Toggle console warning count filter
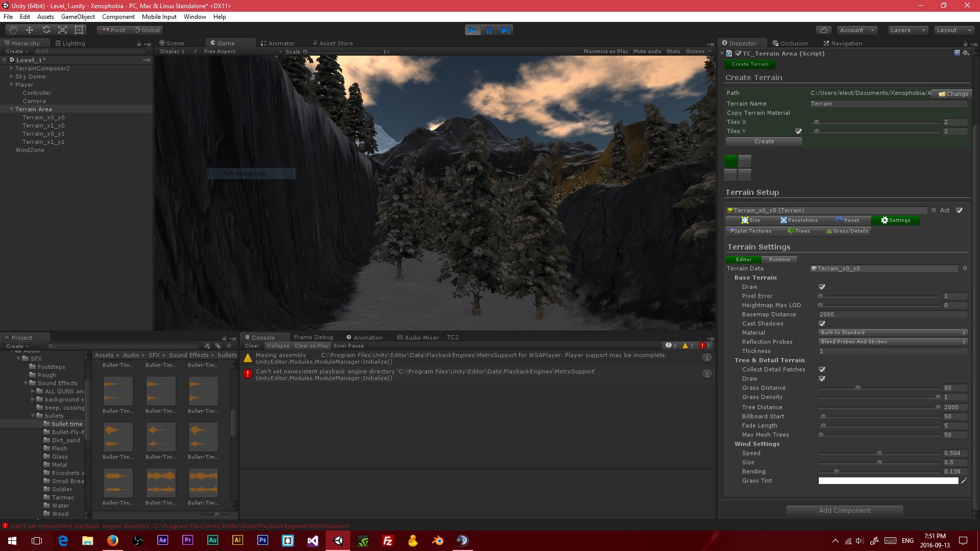The width and height of the screenshot is (980, 551). tap(688, 346)
